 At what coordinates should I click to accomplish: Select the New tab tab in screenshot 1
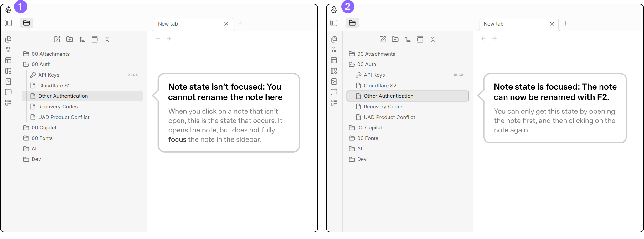pyautogui.click(x=188, y=24)
